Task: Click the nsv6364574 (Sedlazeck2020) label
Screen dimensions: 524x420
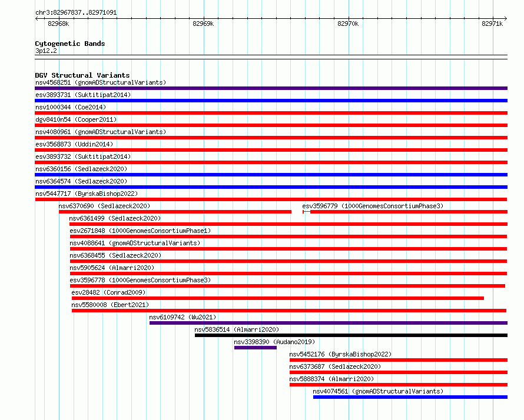Action: click(x=81, y=181)
